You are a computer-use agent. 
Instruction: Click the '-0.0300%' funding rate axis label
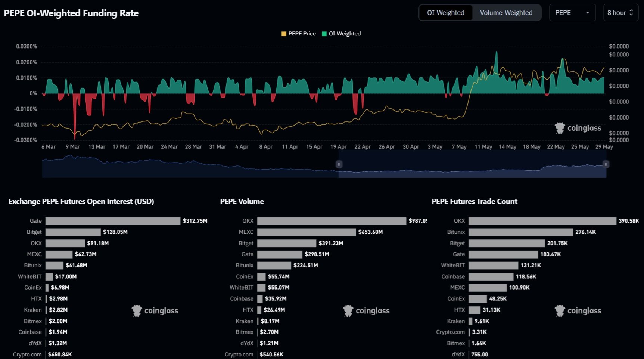click(x=25, y=140)
